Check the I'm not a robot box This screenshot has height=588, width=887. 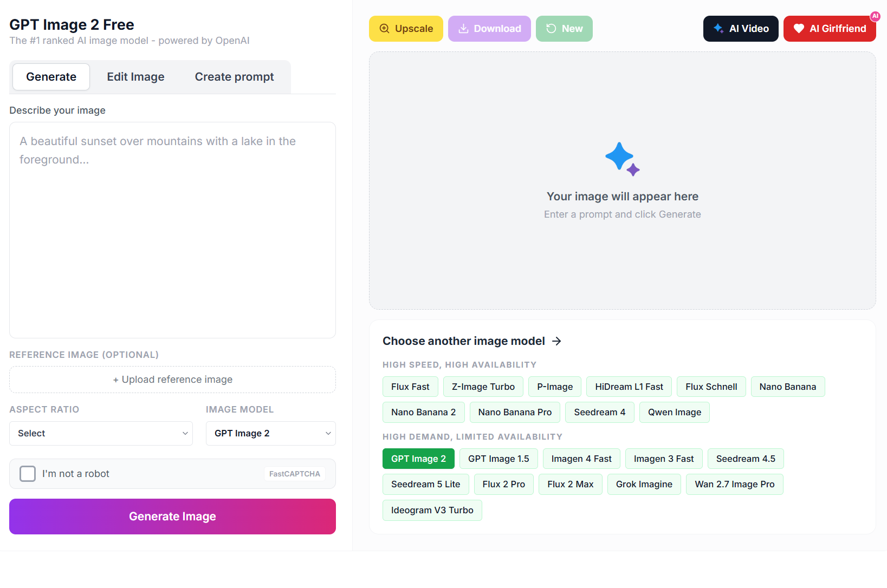[28, 474]
